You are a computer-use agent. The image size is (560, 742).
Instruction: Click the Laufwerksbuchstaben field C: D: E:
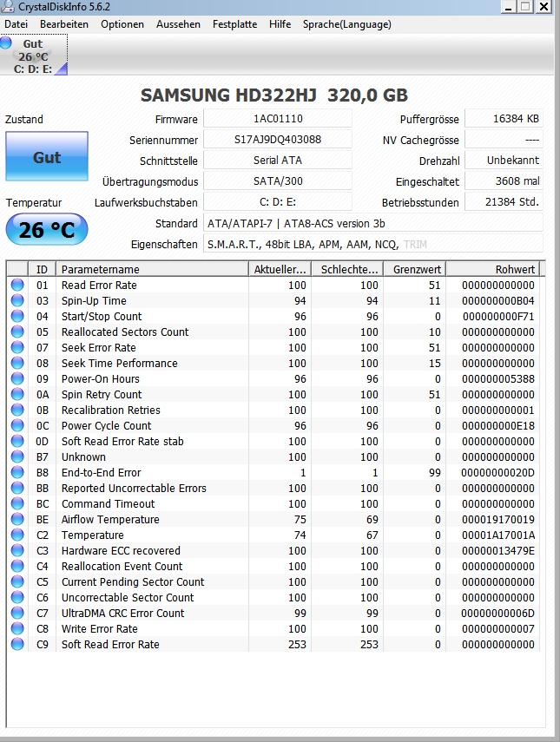point(278,201)
